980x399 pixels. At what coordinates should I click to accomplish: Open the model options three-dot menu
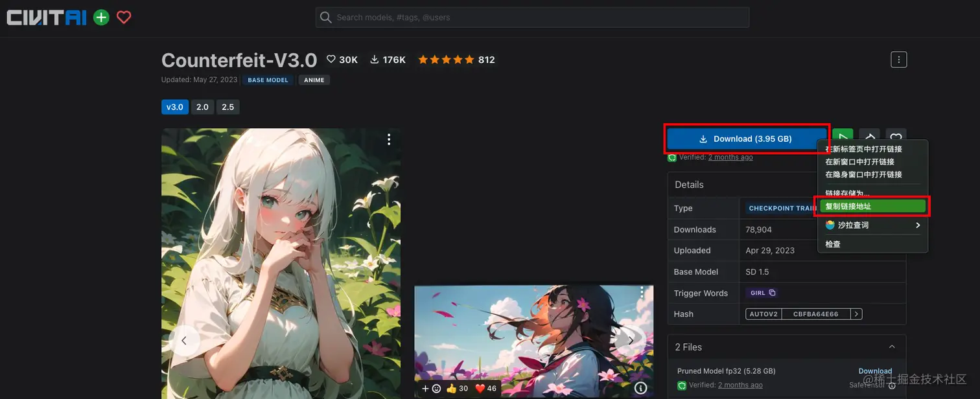(898, 60)
